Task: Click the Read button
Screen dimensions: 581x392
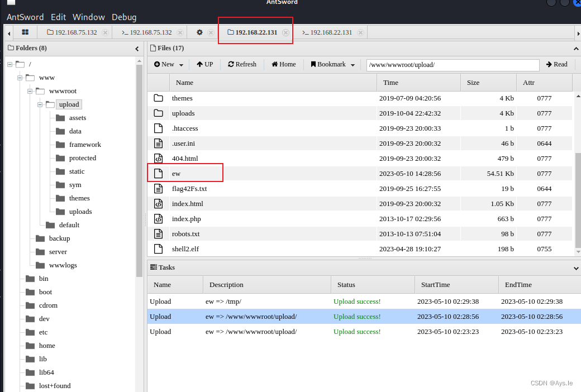Action: click(556, 64)
